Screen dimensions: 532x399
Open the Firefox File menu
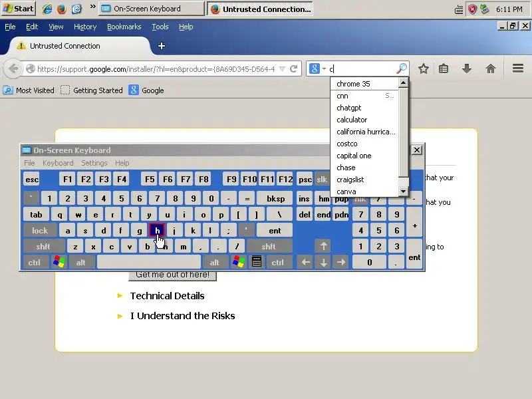10,27
